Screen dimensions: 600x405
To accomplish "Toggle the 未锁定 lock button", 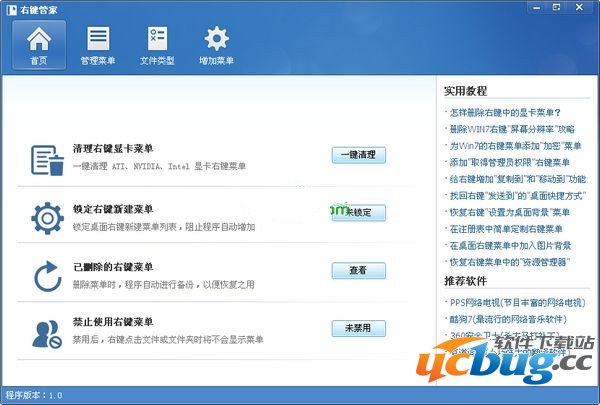I will coord(359,212).
